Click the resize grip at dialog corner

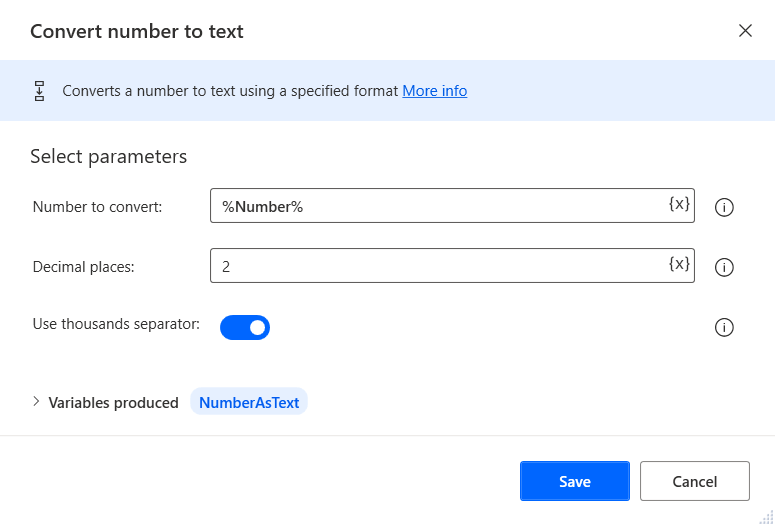pos(766,517)
